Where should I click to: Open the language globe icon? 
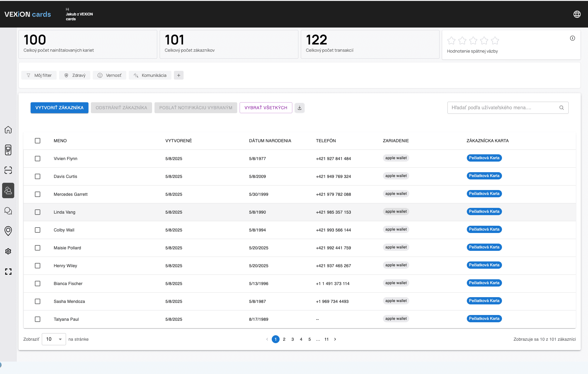coord(577,14)
